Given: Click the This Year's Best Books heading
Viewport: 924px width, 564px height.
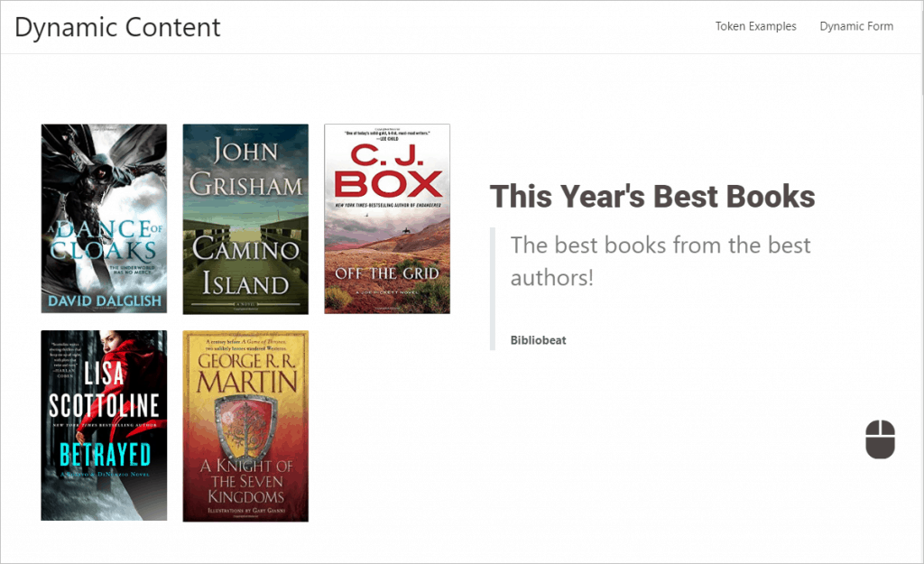Looking at the screenshot, I should click(652, 196).
